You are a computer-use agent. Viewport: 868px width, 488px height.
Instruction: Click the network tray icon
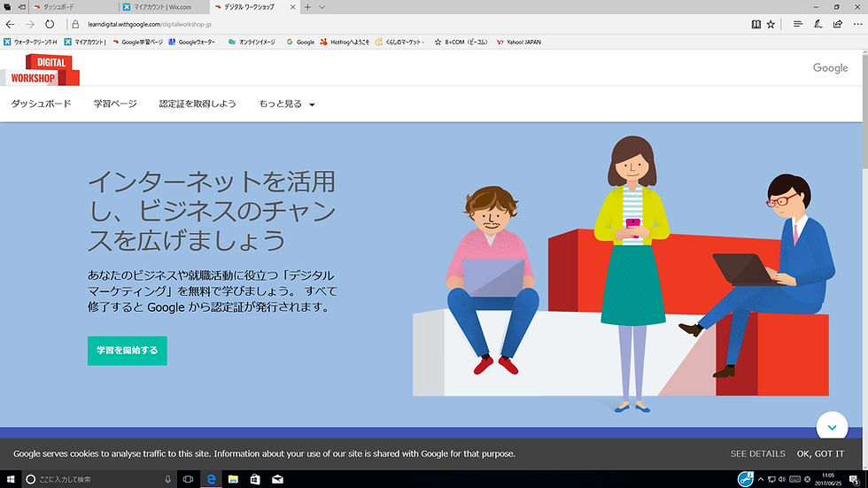point(771,479)
